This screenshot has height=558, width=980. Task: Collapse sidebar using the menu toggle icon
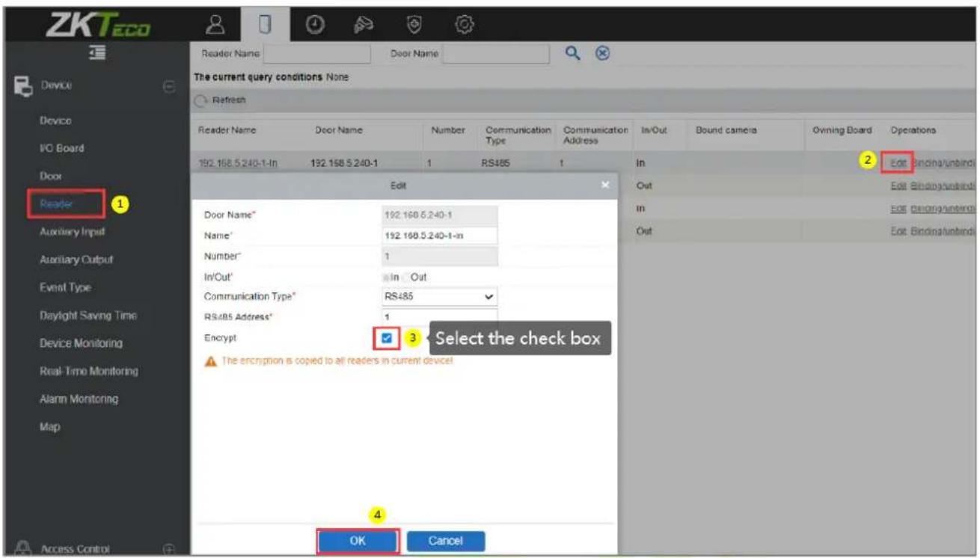[96, 54]
